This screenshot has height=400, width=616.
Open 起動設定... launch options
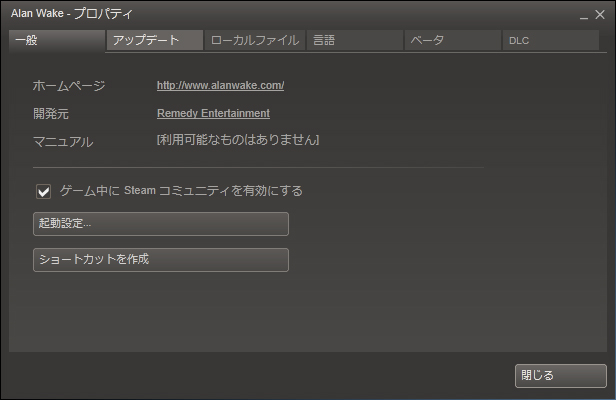click(x=161, y=224)
